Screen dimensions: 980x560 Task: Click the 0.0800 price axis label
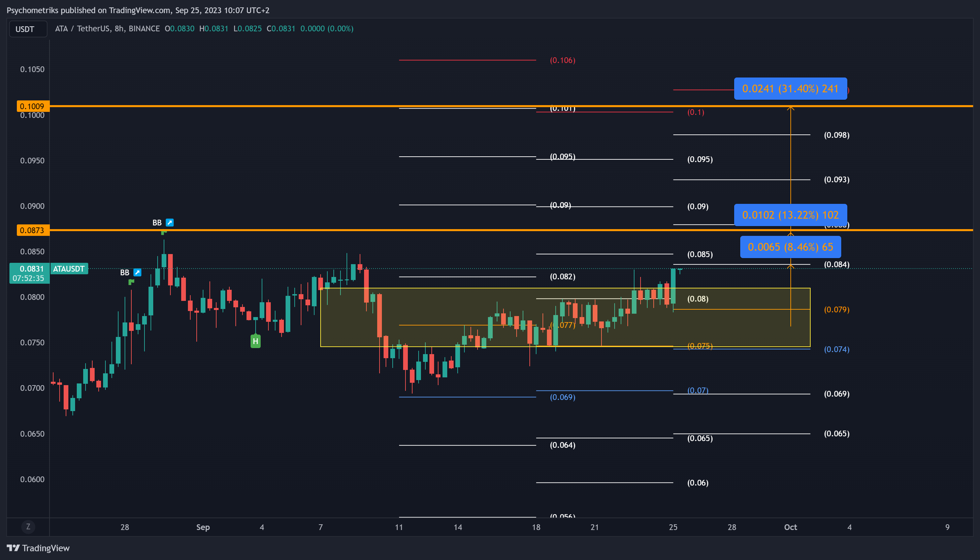[32, 297]
